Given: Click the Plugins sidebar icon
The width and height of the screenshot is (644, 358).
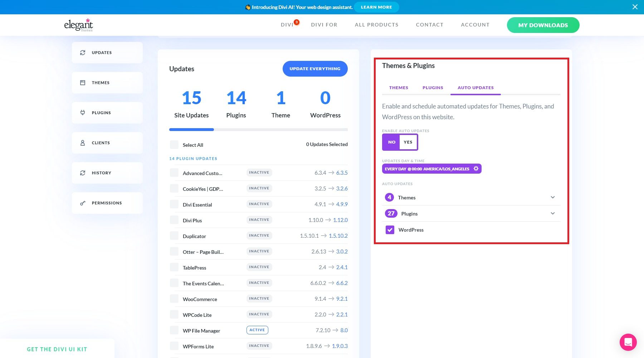Looking at the screenshot, I should 83,112.
